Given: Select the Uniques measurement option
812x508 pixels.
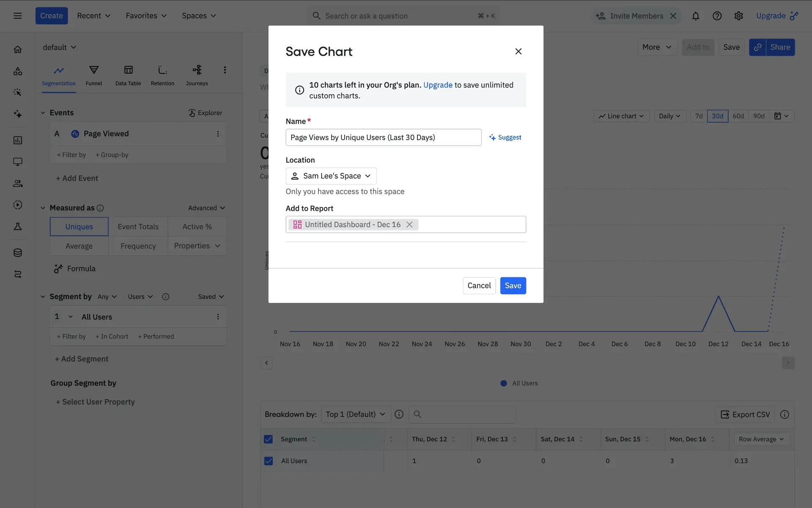Looking at the screenshot, I should coord(79,226).
